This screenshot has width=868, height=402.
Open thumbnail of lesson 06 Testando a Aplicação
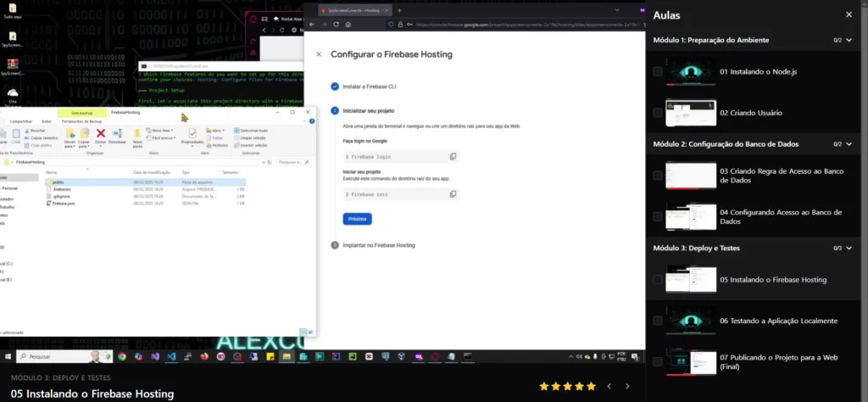(690, 321)
